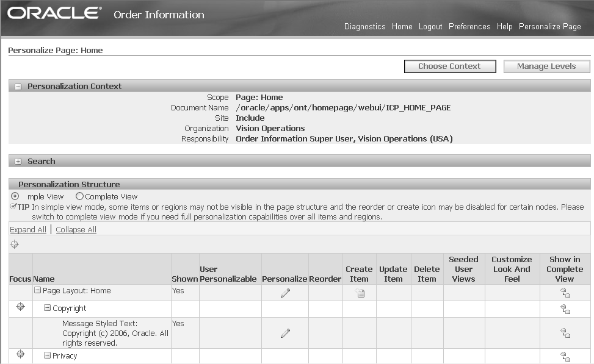Open Preferences from the header
The image size is (594, 364).
[x=469, y=26]
